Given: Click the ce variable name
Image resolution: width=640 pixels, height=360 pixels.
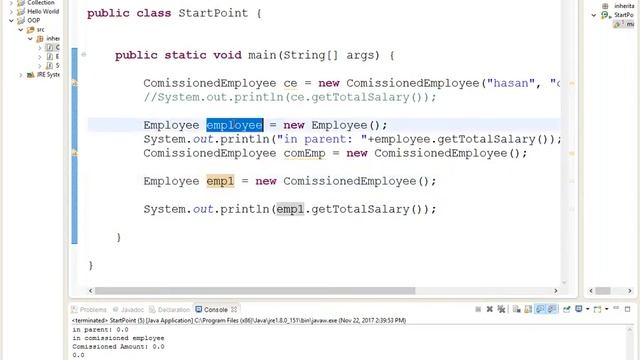Looking at the screenshot, I should pos(290,83).
